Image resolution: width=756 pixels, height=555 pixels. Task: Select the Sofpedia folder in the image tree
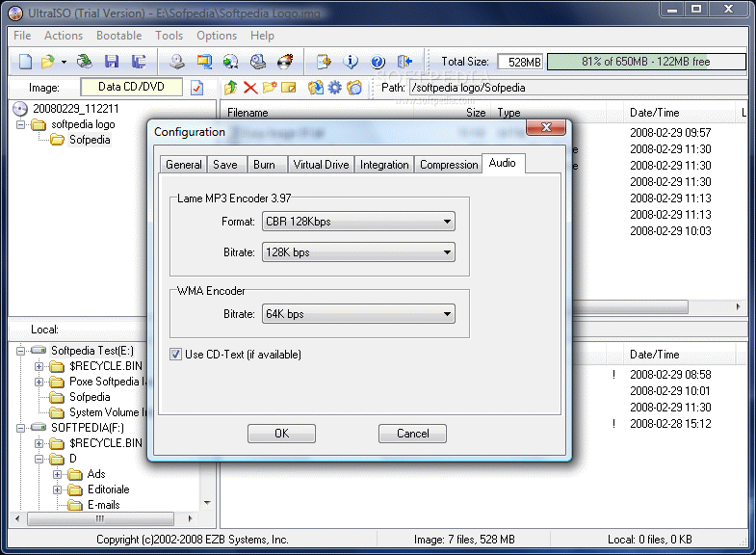(90, 140)
